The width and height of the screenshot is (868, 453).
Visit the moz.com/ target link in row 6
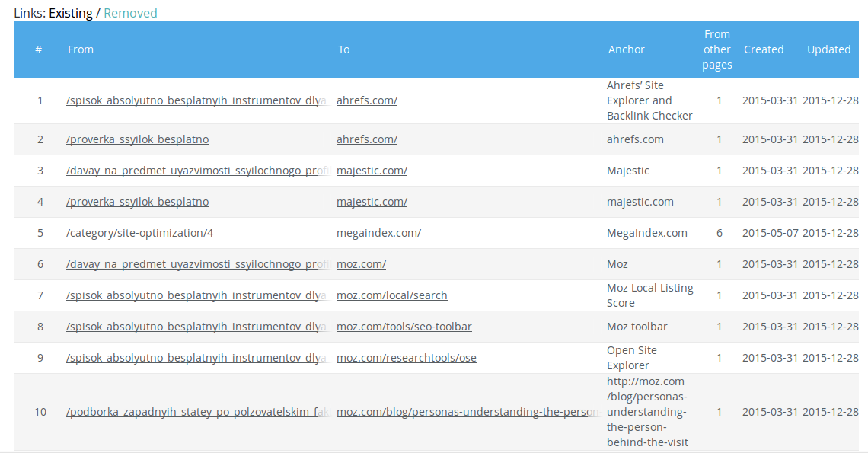362,264
